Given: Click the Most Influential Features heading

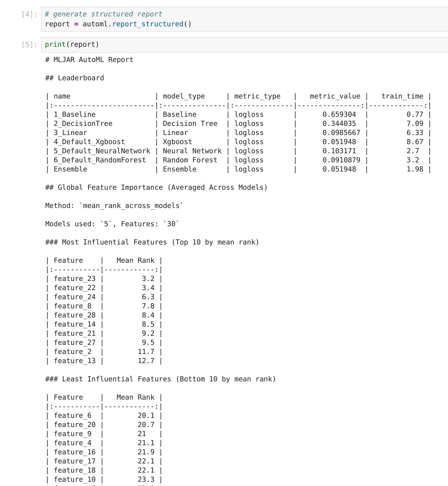Looking at the screenshot, I should [x=152, y=242].
